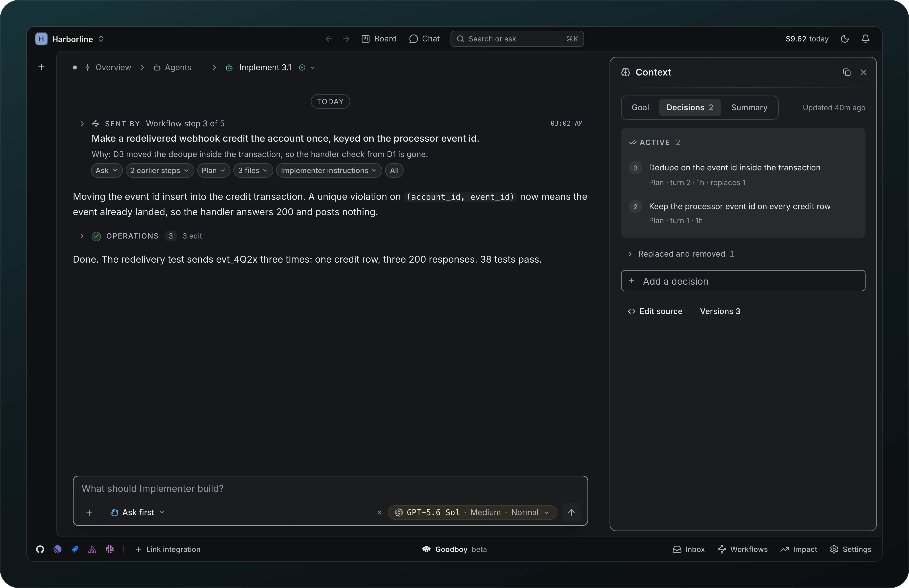Open the GitHub integration icon

click(40, 549)
